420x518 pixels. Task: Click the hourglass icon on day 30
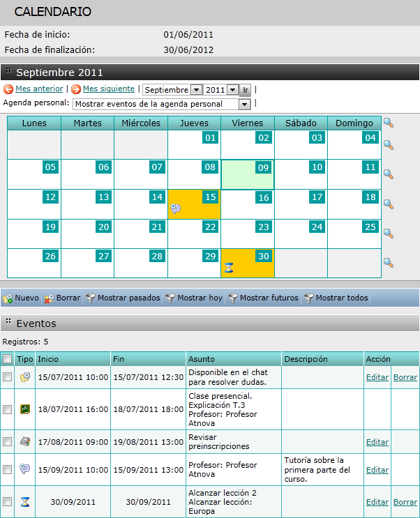coord(229,268)
